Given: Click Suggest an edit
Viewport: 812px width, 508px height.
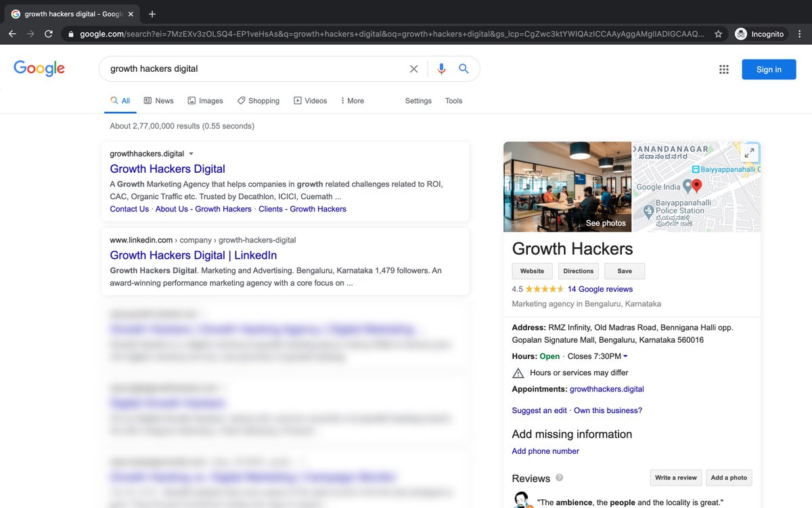Looking at the screenshot, I should pyautogui.click(x=539, y=410).
